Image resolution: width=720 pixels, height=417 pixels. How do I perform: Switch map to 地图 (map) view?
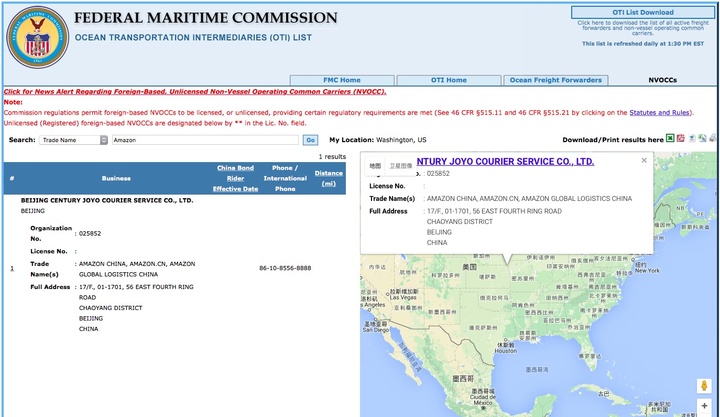click(x=375, y=166)
